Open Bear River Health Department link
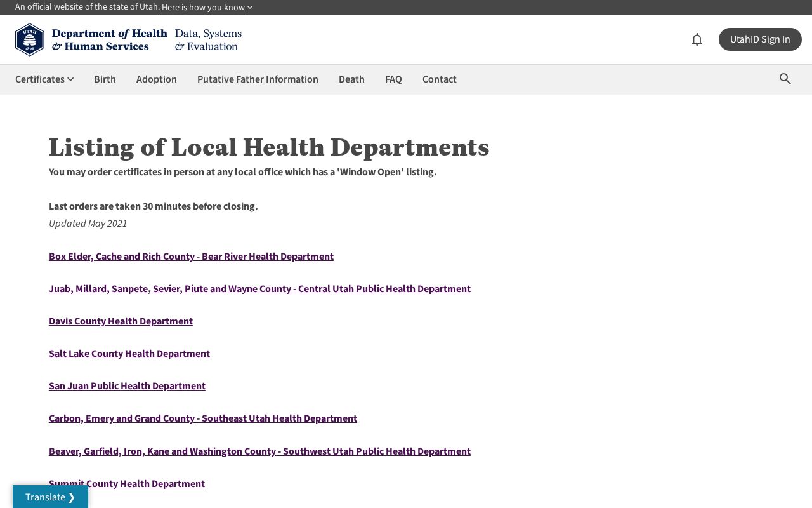 pos(191,256)
